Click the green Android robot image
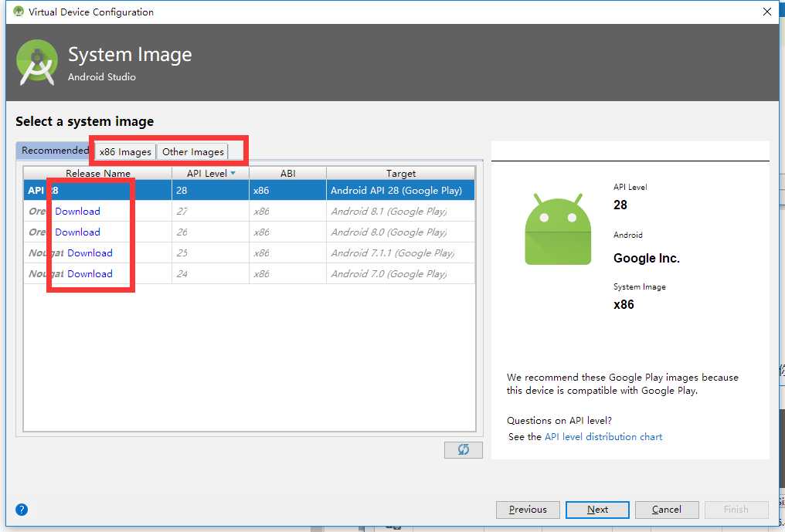 click(558, 229)
